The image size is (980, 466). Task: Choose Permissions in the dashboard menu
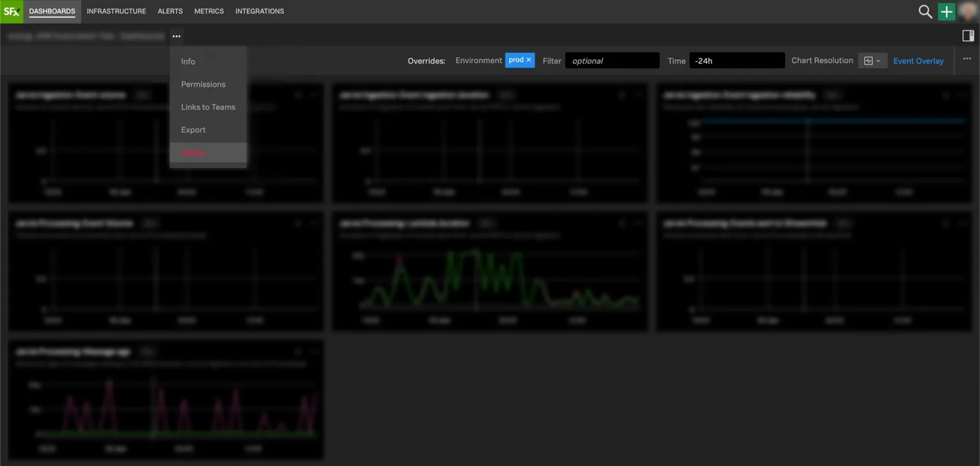pyautogui.click(x=203, y=84)
